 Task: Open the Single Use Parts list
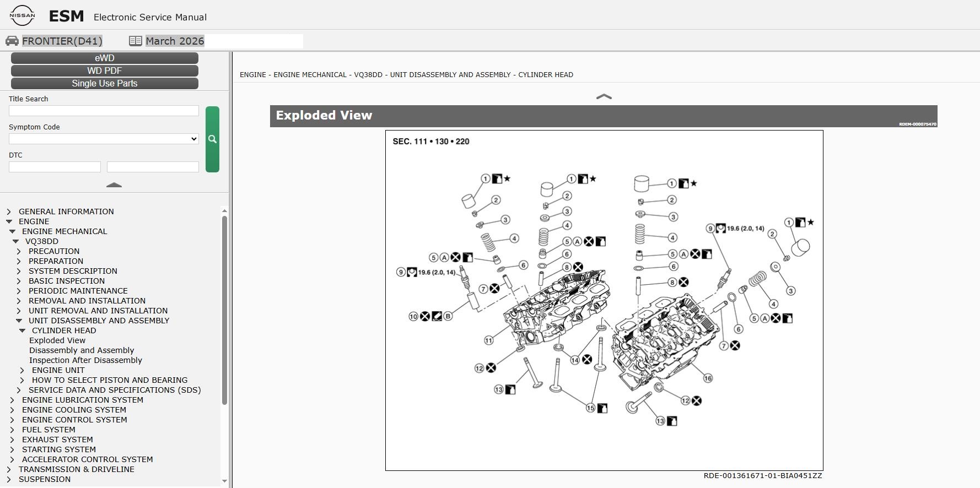coord(105,83)
